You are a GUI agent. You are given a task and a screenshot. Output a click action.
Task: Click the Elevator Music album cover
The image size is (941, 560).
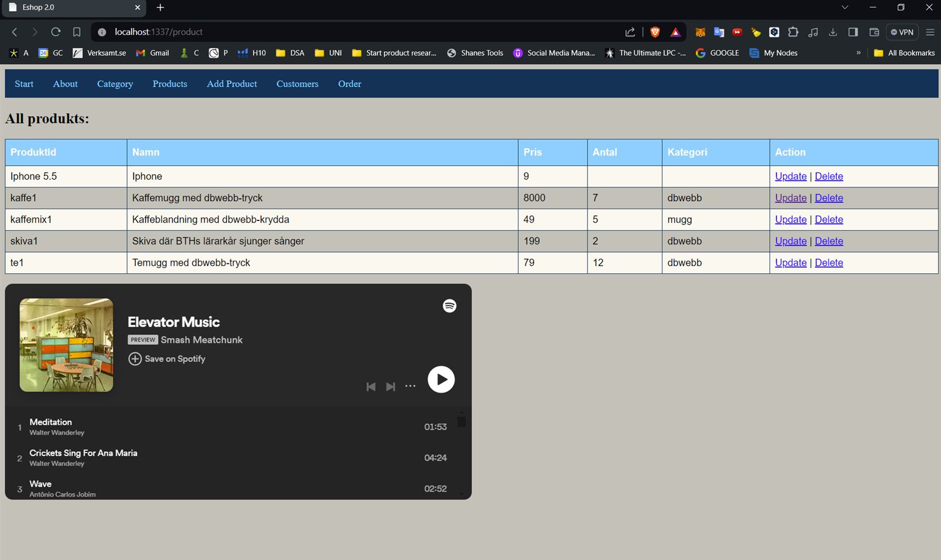[66, 345]
